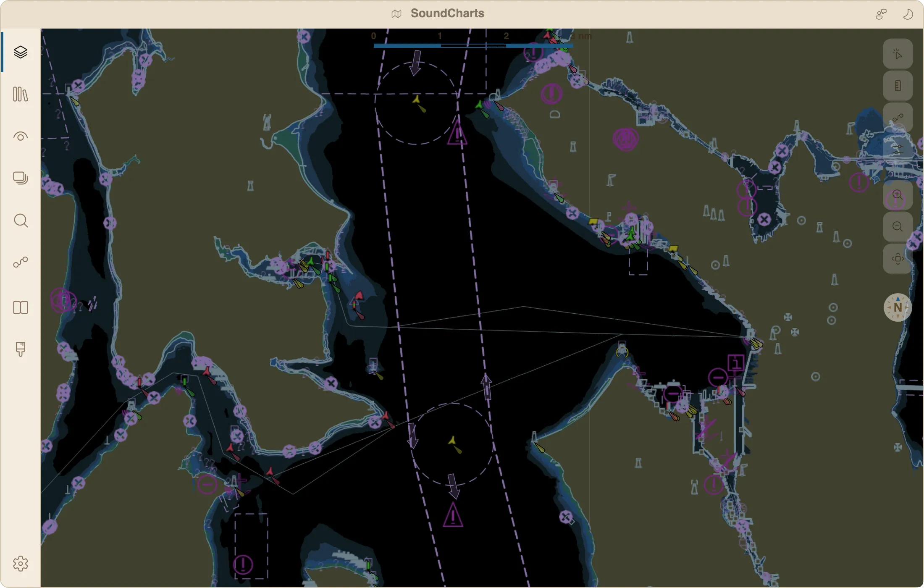
Task: Open settings with the gear icon
Action: coord(21,564)
